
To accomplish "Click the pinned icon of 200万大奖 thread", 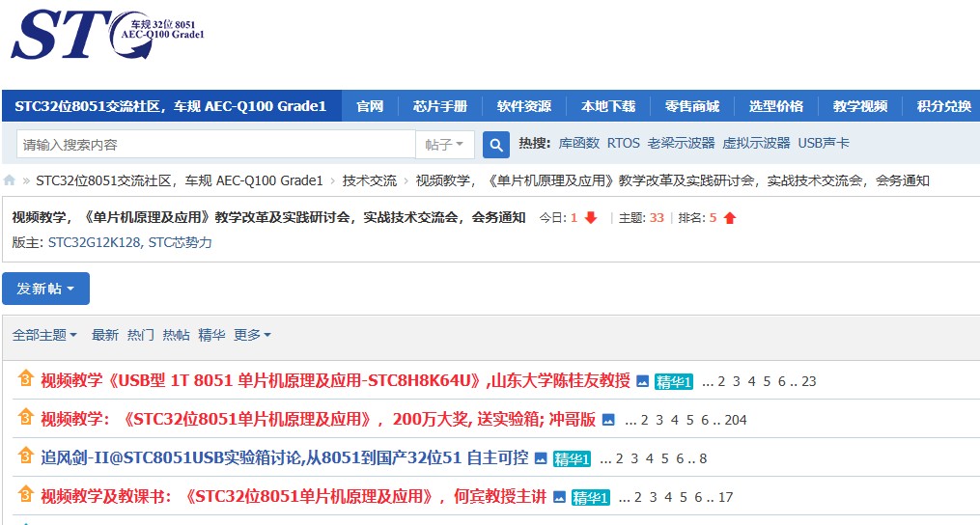I will click(25, 418).
